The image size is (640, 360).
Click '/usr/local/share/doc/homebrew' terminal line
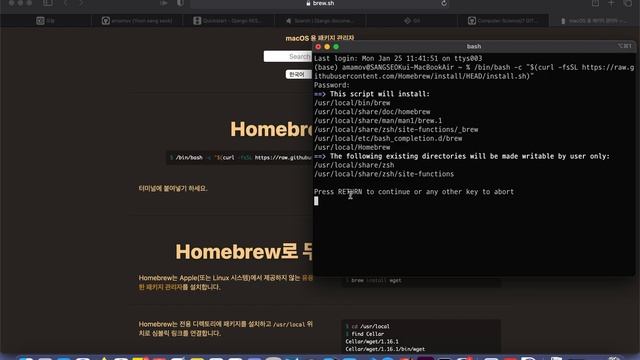click(x=372, y=112)
